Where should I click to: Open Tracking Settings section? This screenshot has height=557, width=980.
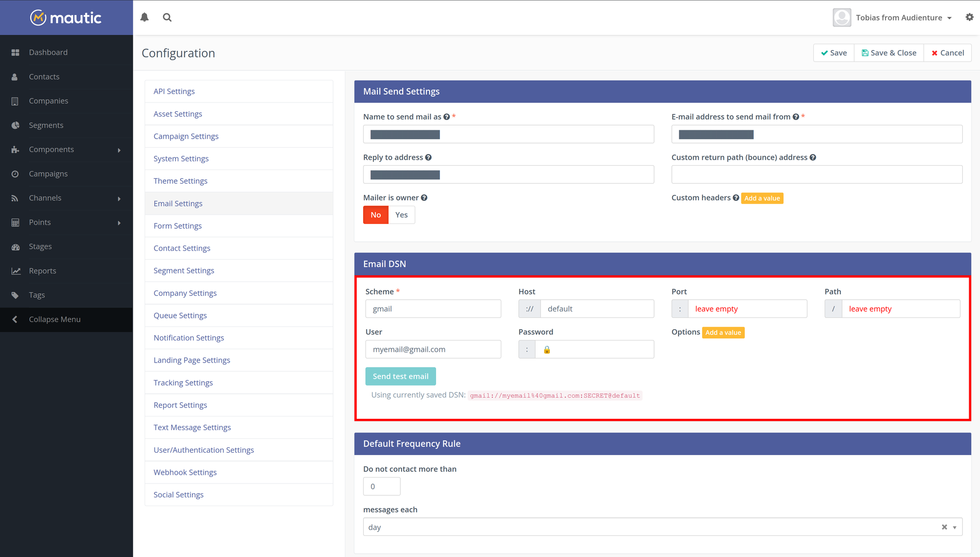pos(239,383)
